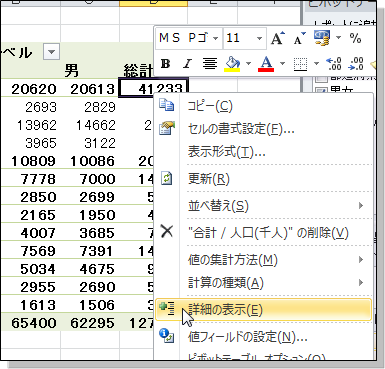
Task: Click the X delete icon in menu
Action: (167, 231)
